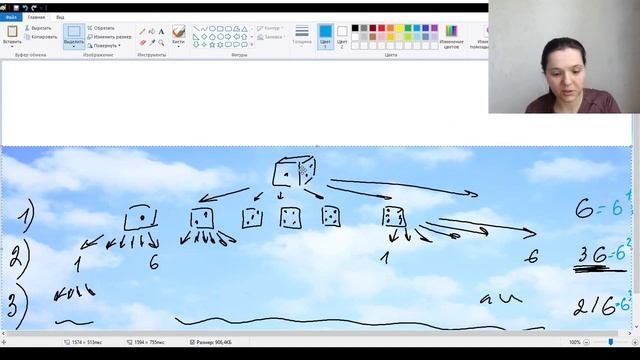
Task: Click the Save icon in quick access toolbar
Action: click(16, 8)
